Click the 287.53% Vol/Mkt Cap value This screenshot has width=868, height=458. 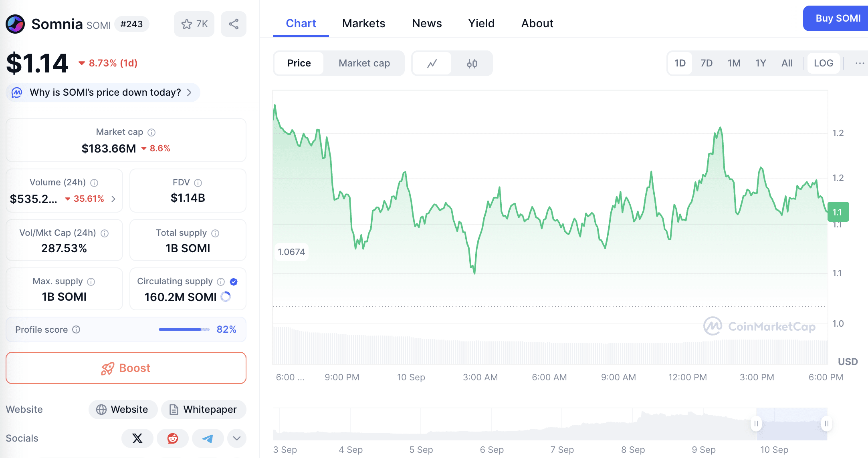tap(64, 248)
